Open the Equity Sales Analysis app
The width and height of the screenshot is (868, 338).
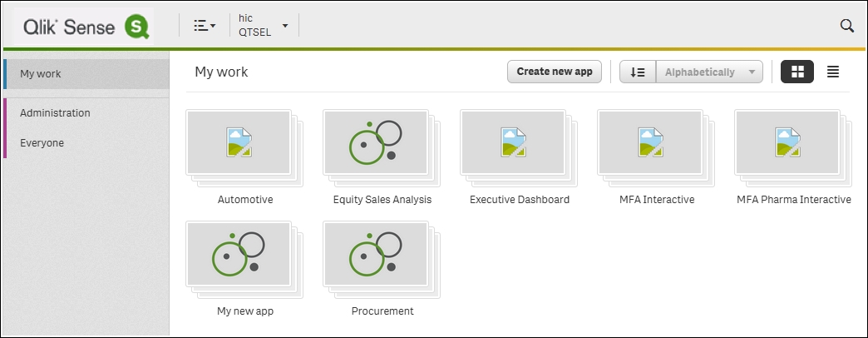[x=376, y=142]
